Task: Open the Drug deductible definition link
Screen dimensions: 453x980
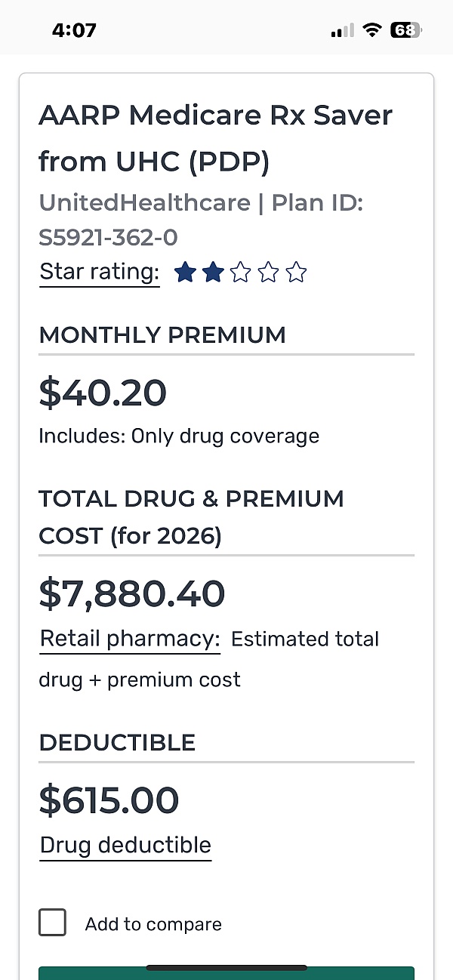Action: click(125, 845)
